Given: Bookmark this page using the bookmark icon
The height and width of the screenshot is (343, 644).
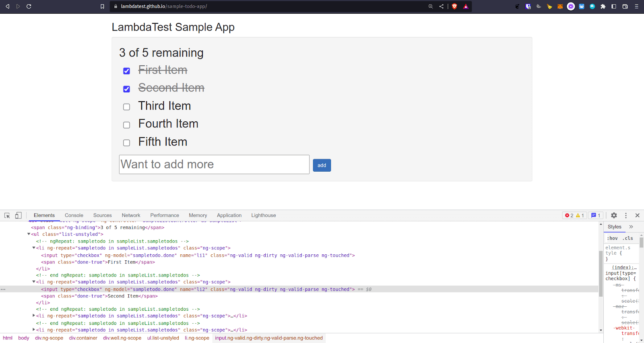Looking at the screenshot, I should tap(102, 6).
